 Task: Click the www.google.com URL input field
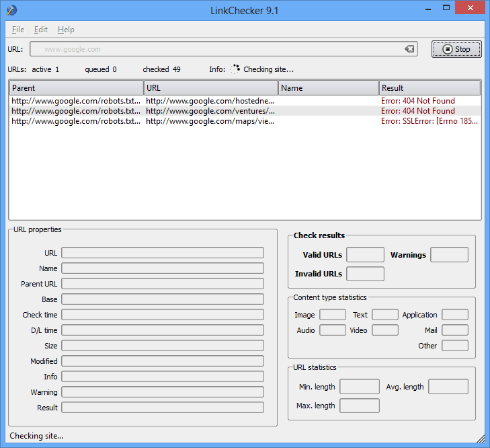223,49
